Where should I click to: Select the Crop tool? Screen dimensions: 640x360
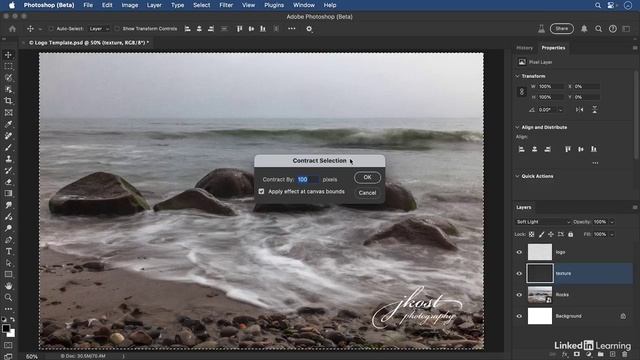[x=8, y=101]
